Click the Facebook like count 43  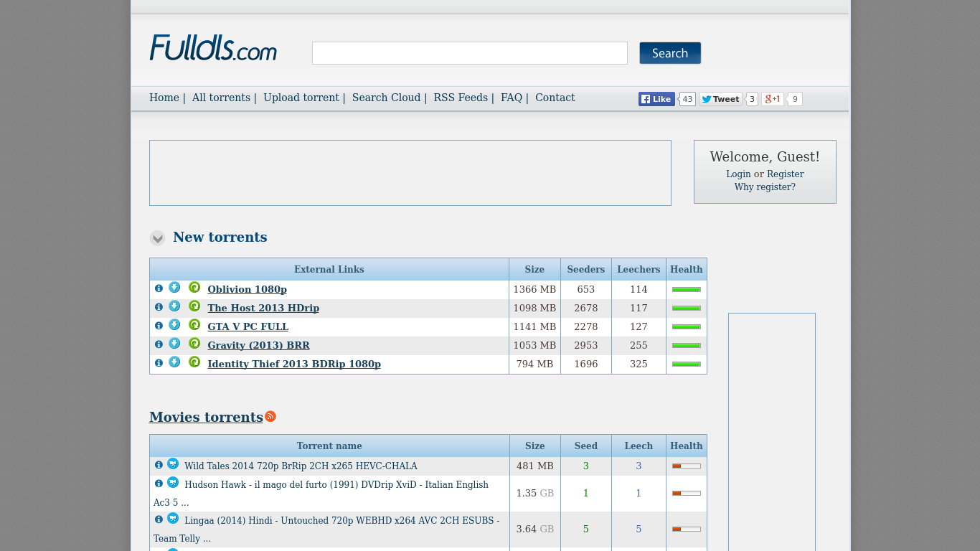[687, 99]
